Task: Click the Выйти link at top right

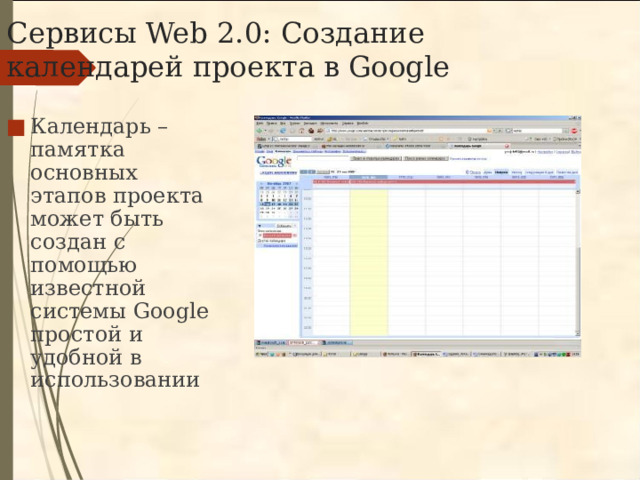Action: tap(576, 151)
